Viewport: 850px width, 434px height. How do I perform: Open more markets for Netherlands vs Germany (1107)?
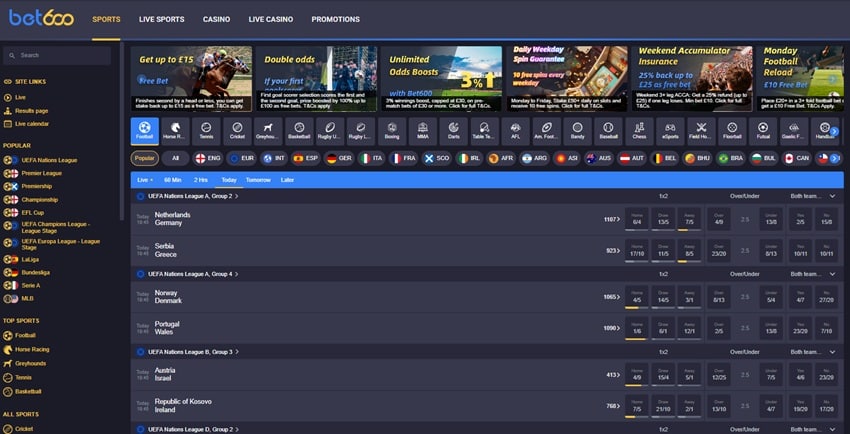(x=611, y=219)
